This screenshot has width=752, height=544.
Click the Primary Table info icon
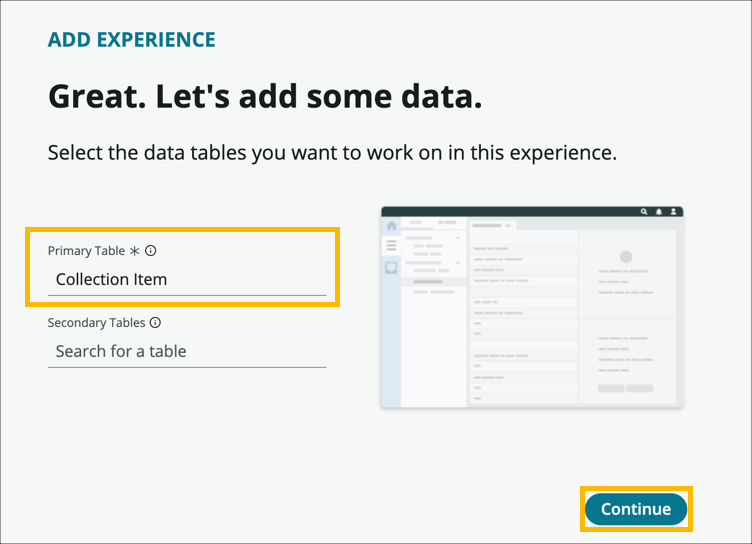pyautogui.click(x=150, y=251)
